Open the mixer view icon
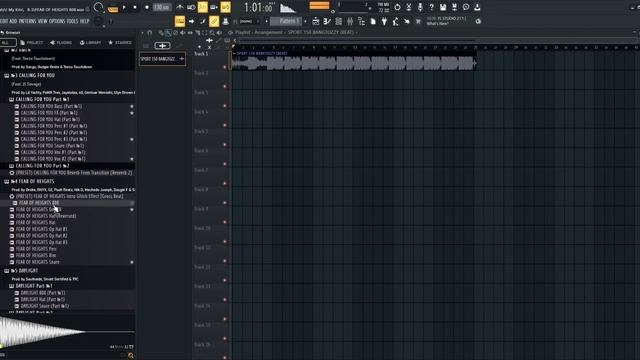 [350, 21]
